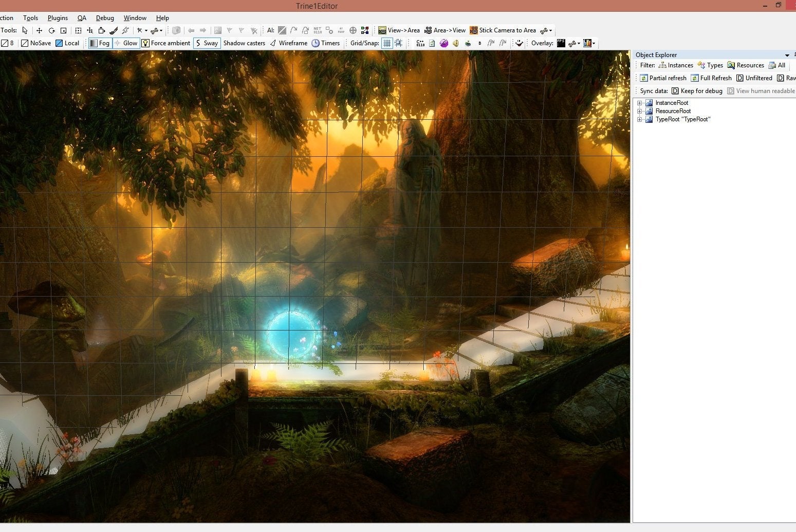Open the Plugins menu

58,18
